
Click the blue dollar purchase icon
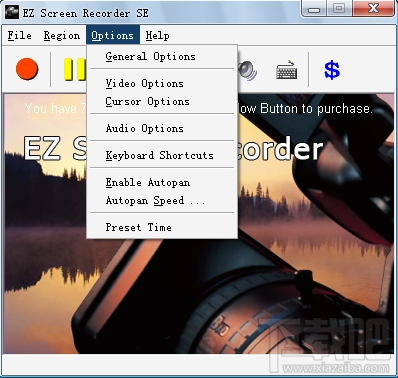332,70
